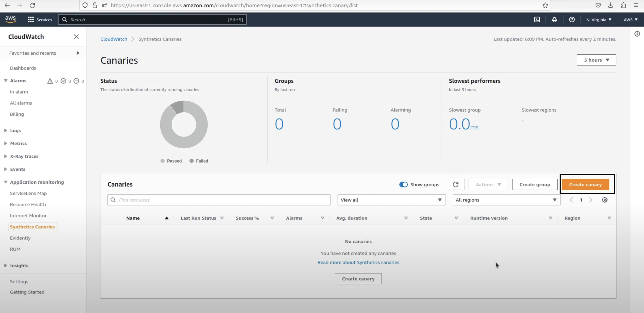The image size is (644, 313).
Task: Open the AWS account menu
Action: [x=630, y=19]
